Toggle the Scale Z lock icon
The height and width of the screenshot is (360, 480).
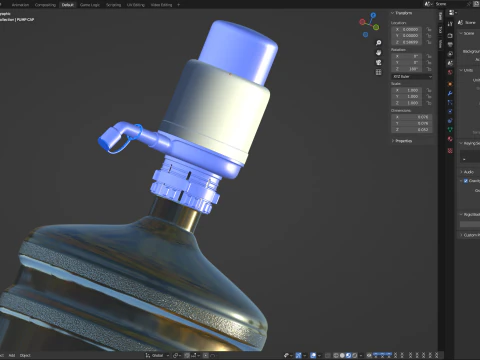(429, 103)
